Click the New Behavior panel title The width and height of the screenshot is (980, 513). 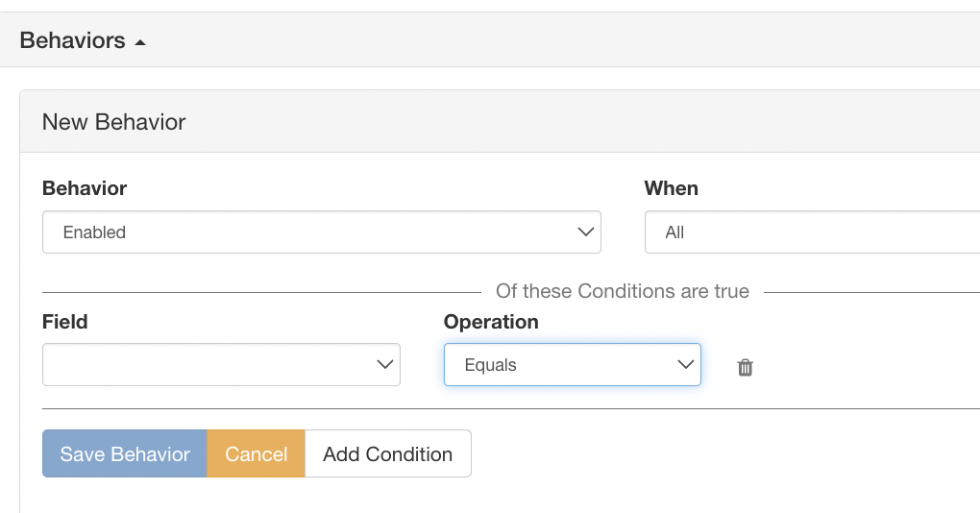click(x=114, y=122)
